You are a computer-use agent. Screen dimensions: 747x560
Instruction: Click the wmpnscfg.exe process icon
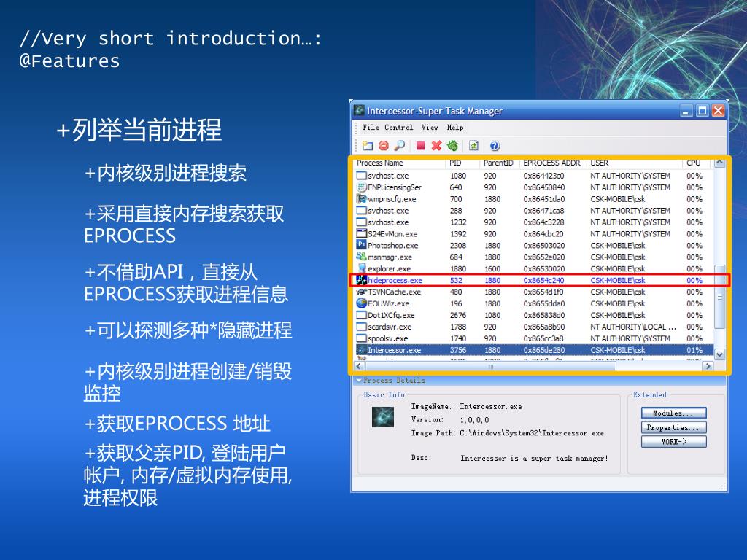tap(361, 198)
